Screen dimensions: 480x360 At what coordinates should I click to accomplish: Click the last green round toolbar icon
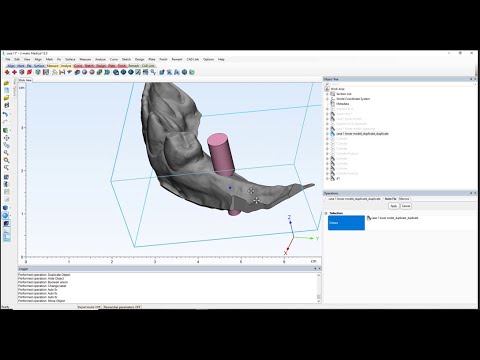[192, 72]
